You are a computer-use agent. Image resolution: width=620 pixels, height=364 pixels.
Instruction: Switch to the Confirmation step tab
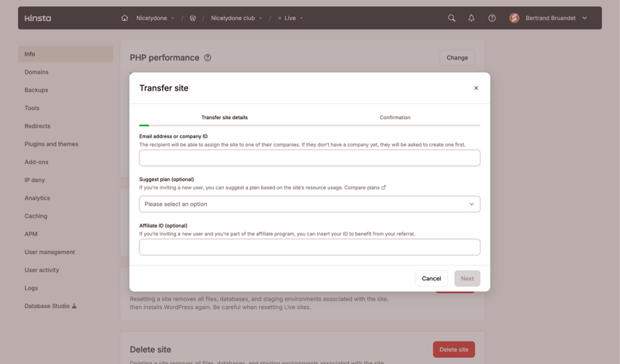pos(394,118)
